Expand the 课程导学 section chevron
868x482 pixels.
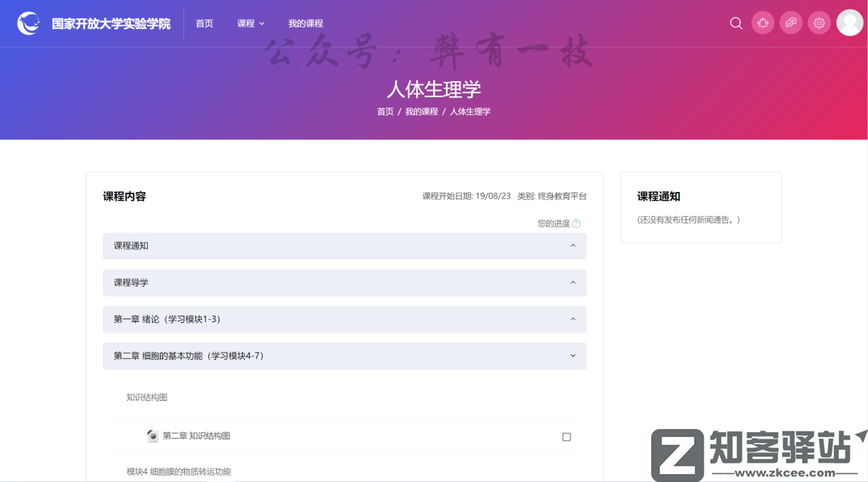pos(573,283)
